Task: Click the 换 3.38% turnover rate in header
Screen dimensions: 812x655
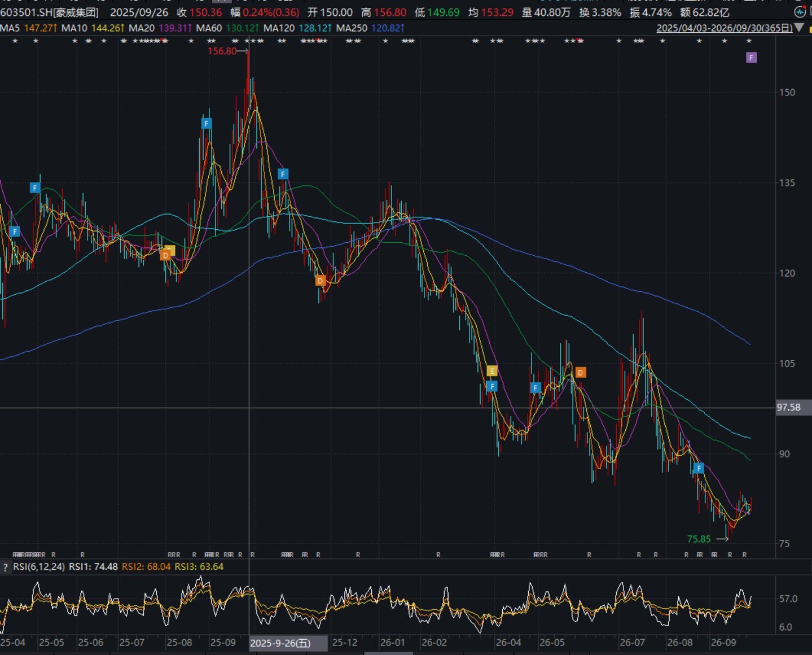Action: [600, 12]
